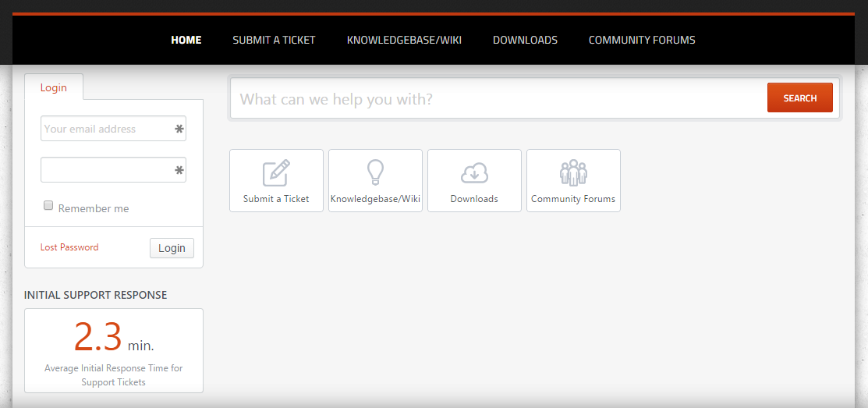Click the pencil icon for Submit a Ticket
Screen dimensions: 868x408
coord(276,172)
